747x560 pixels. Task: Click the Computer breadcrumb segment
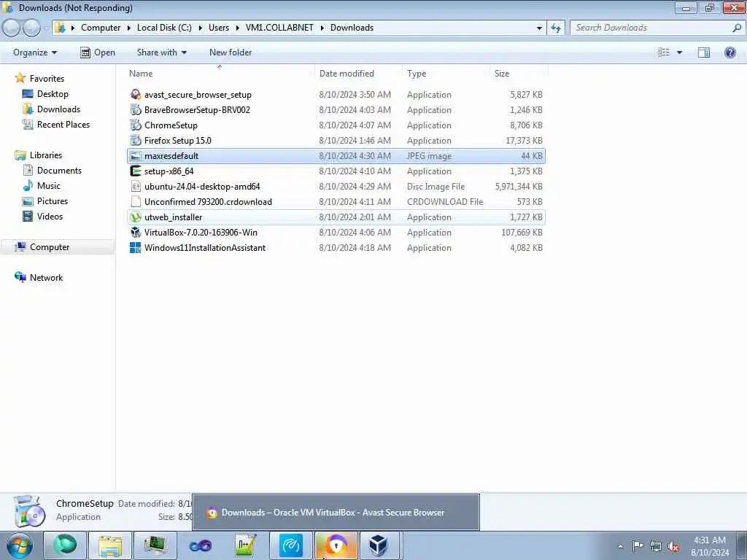101,28
